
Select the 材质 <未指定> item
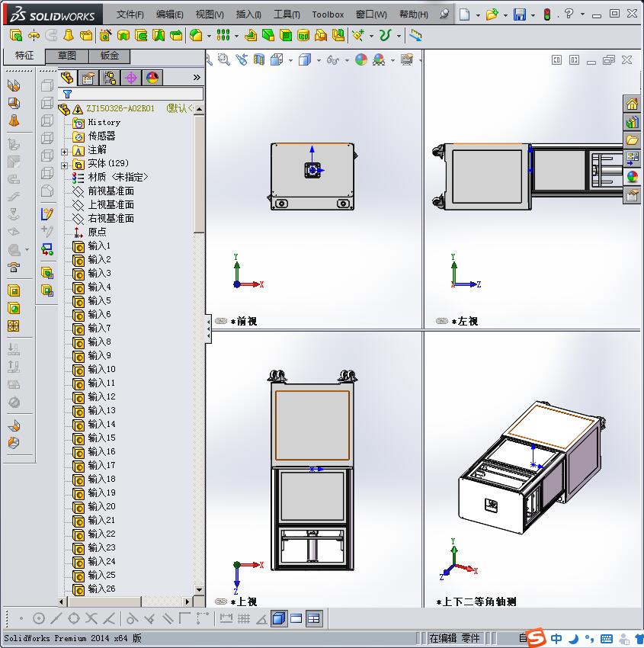pos(117,178)
